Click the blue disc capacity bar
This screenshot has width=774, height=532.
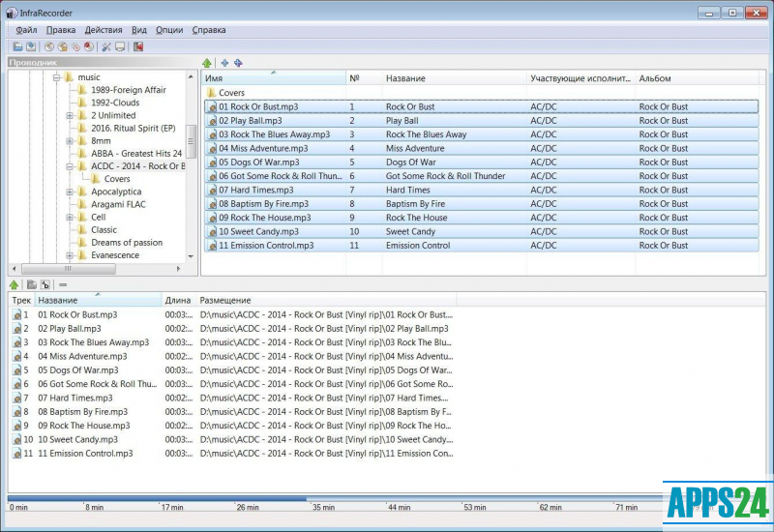click(157, 498)
